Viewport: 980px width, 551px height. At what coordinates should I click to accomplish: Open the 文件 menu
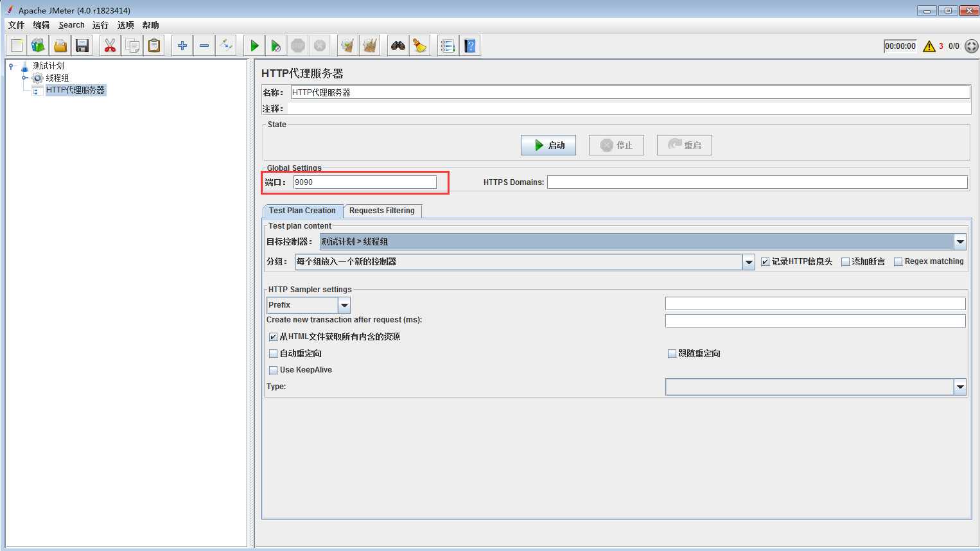click(16, 25)
